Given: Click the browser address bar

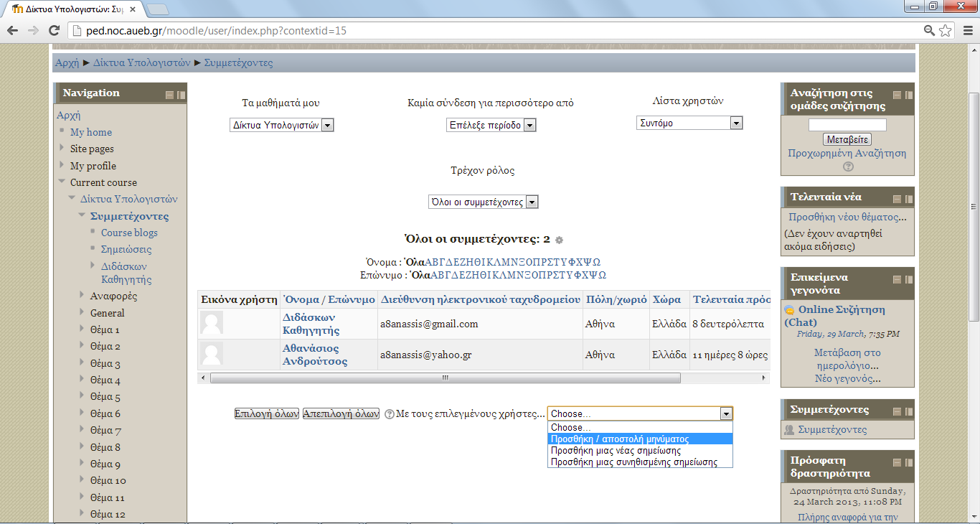Looking at the screenshot, I should pos(495,31).
